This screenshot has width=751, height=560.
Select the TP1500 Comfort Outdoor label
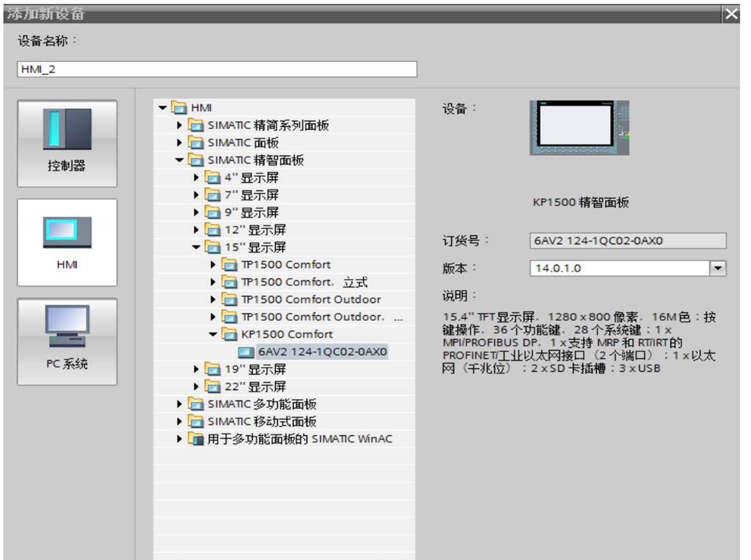pyautogui.click(x=311, y=300)
